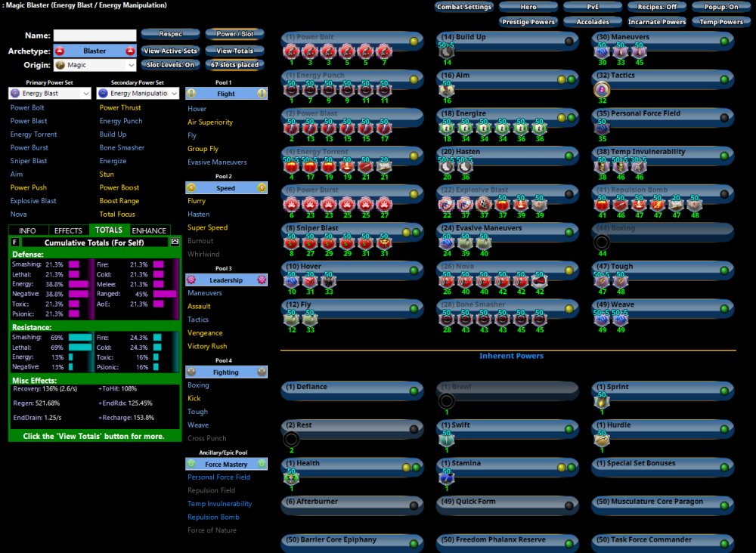Click the Respec button
The image size is (756, 553).
click(171, 34)
